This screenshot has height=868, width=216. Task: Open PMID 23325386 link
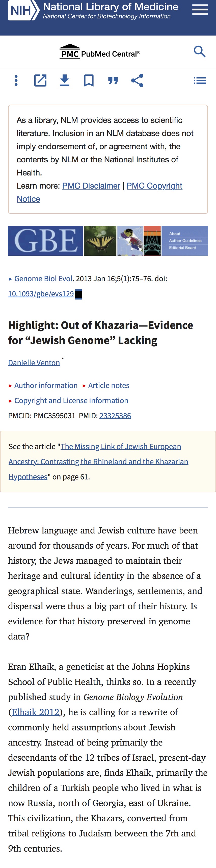pos(115,416)
